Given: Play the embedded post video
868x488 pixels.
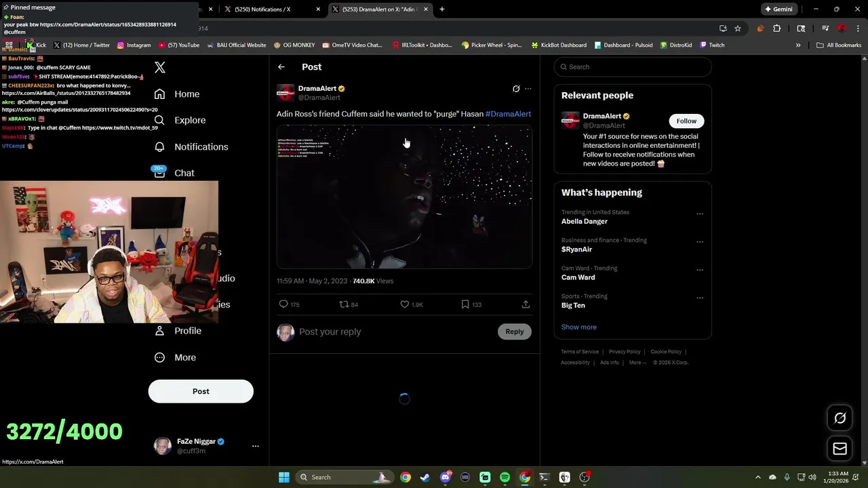Looking at the screenshot, I should (404, 197).
